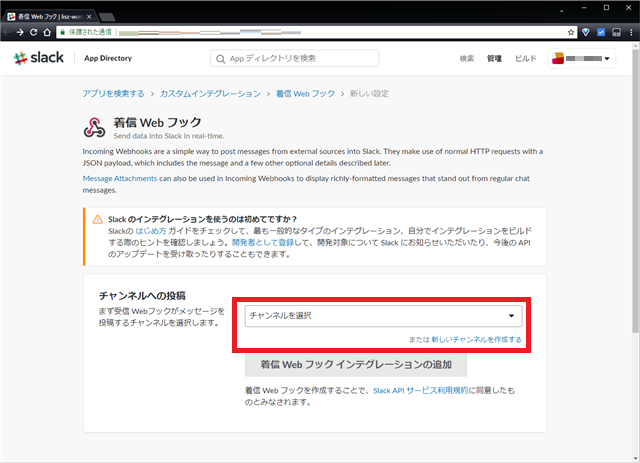Viewport: 640px width, 463px height.
Task: Open the workspace account dropdown
Action: point(582,58)
